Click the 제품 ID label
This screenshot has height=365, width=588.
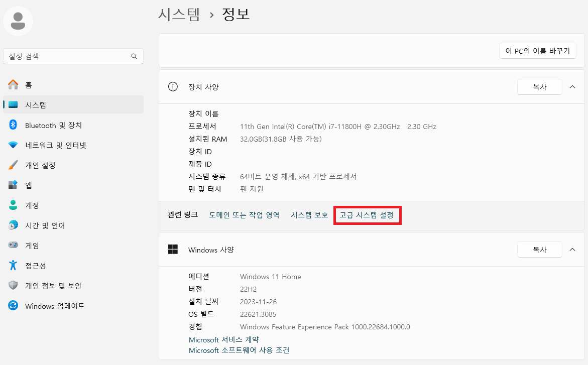[200, 164]
